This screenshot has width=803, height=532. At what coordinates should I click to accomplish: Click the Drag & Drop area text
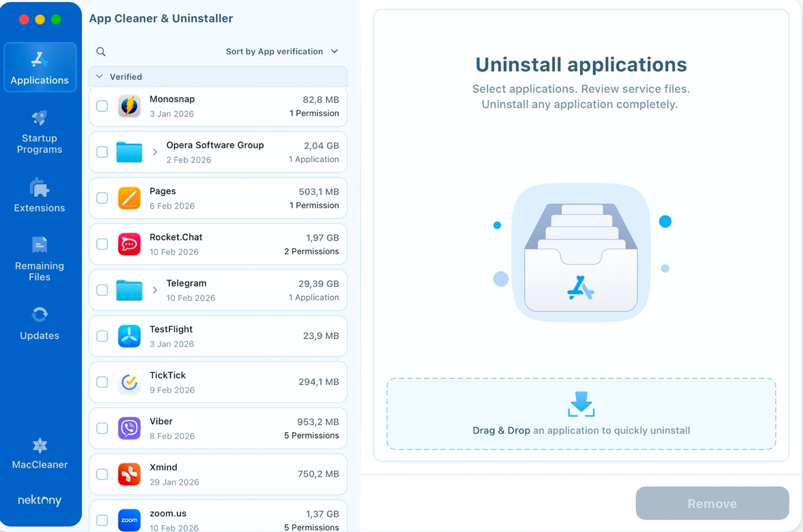pyautogui.click(x=581, y=431)
